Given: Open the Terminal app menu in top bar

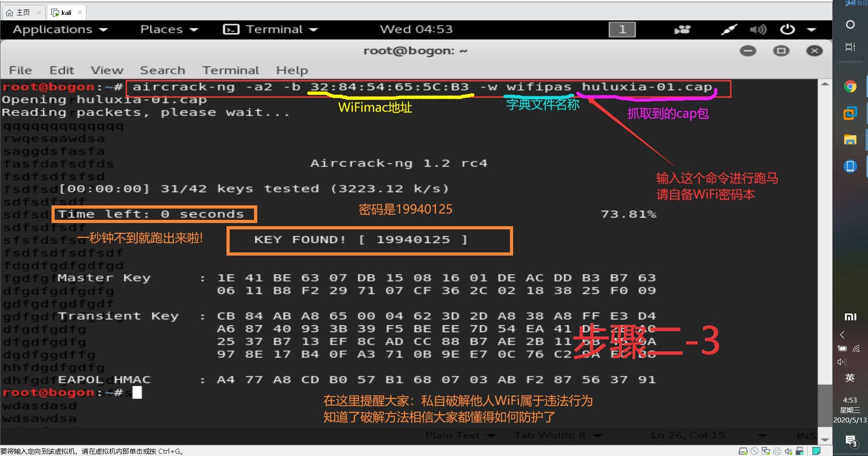Looking at the screenshot, I should pyautogui.click(x=270, y=29).
